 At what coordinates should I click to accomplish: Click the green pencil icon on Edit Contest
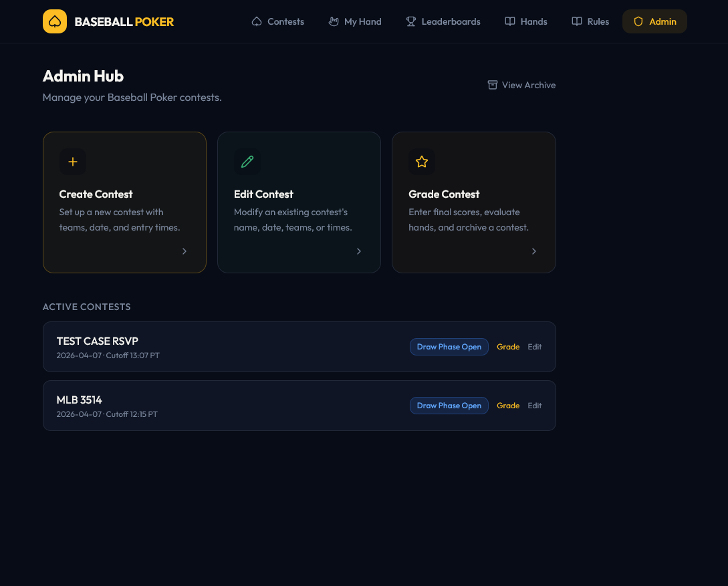point(247,162)
